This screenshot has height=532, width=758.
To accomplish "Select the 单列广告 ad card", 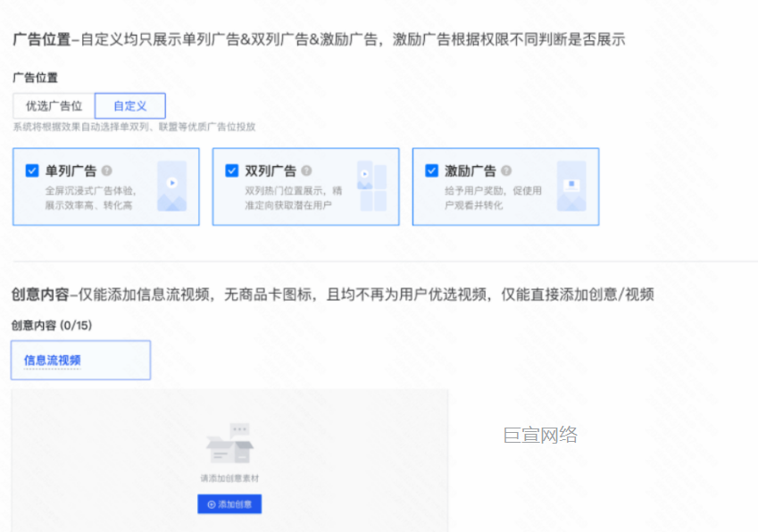I will point(105,187).
